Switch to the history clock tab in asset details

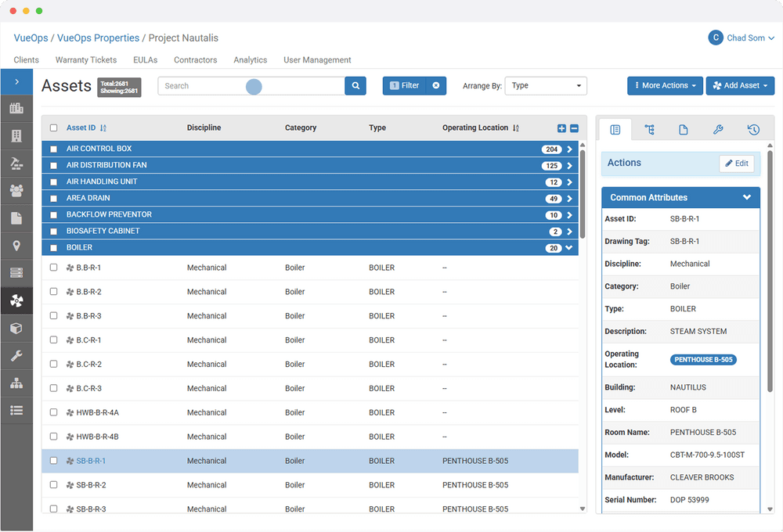click(x=752, y=129)
